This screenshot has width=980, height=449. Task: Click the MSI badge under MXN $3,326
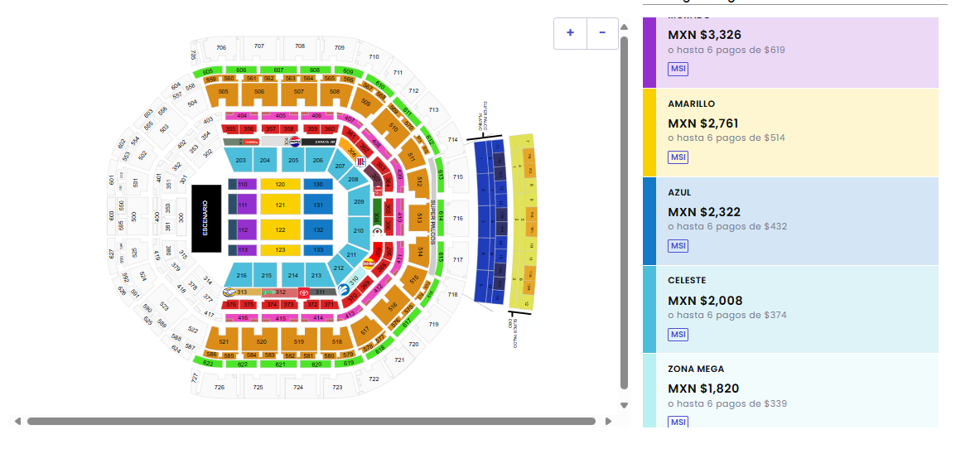point(678,69)
